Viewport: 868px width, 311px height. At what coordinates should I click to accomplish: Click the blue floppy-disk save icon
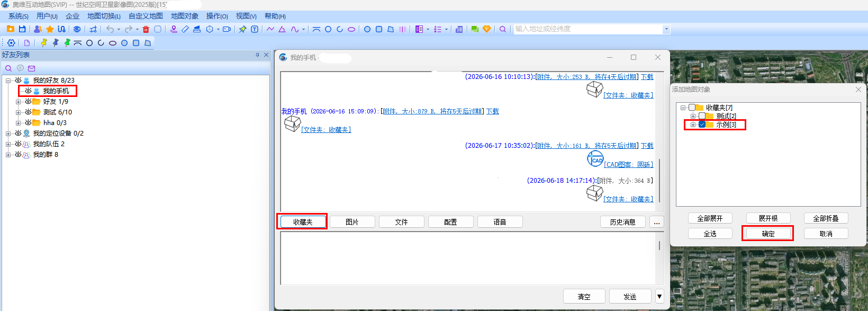(22, 29)
